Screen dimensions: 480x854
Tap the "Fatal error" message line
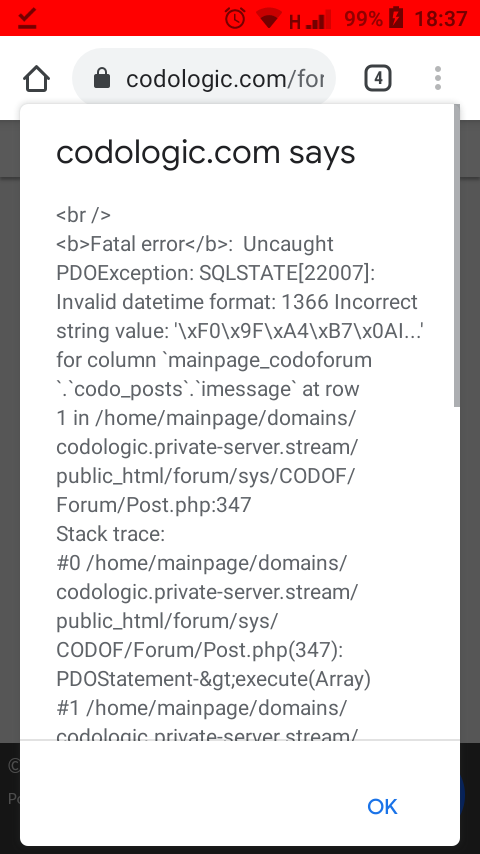coord(195,244)
